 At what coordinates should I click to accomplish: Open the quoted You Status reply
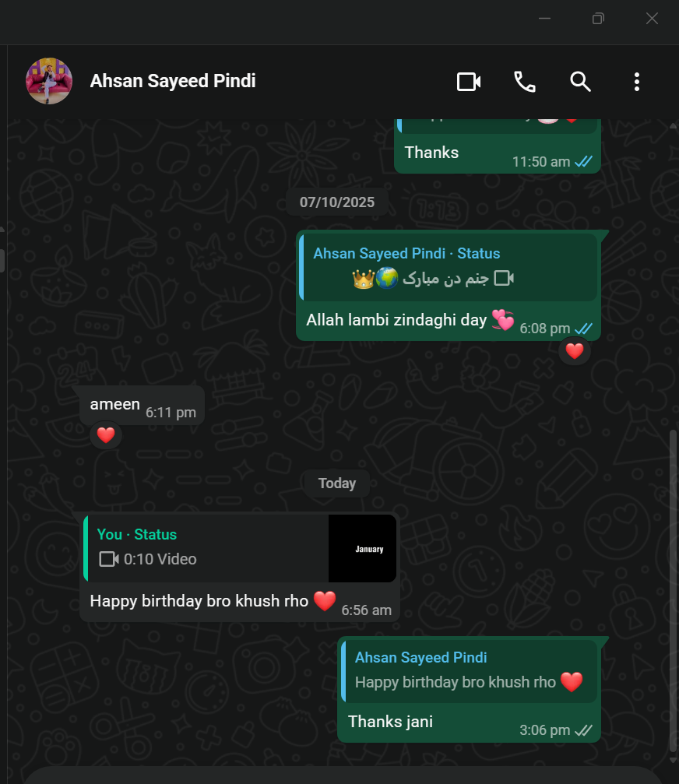(x=206, y=549)
